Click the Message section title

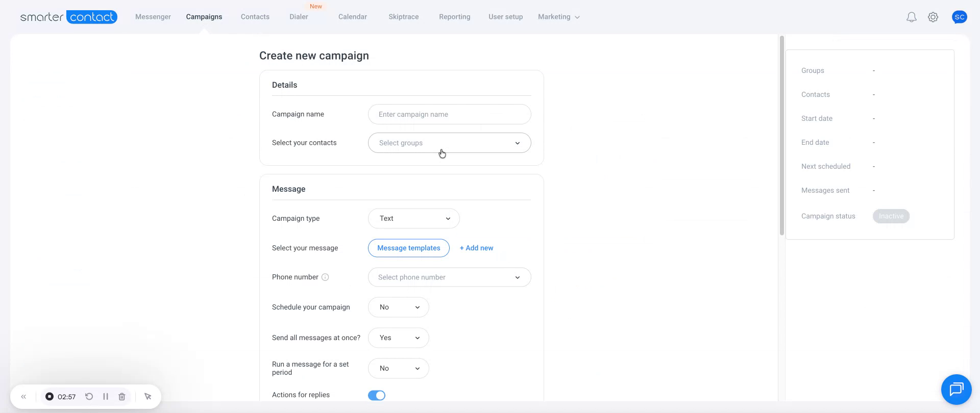289,189
